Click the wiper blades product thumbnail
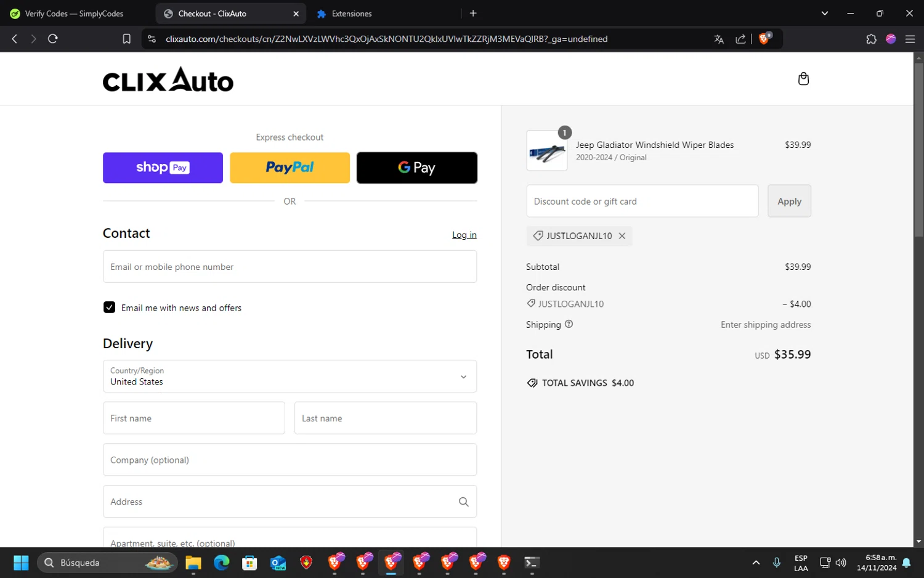 point(547,151)
